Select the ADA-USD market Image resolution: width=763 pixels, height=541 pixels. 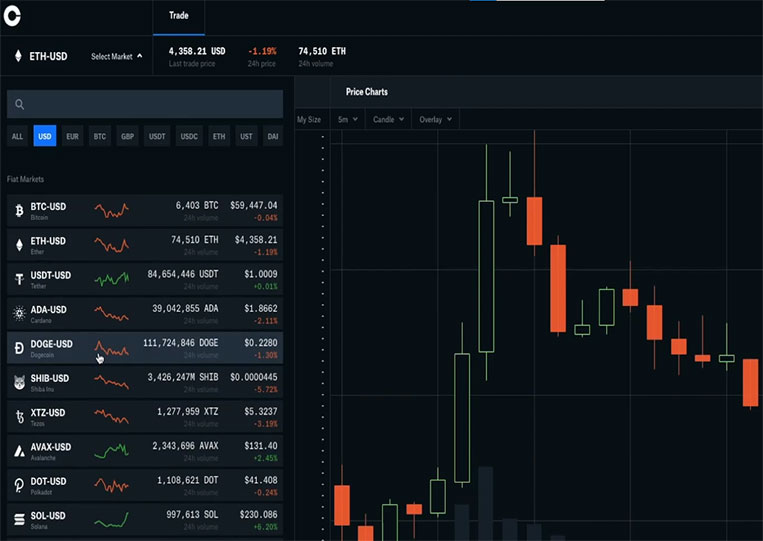click(x=145, y=313)
